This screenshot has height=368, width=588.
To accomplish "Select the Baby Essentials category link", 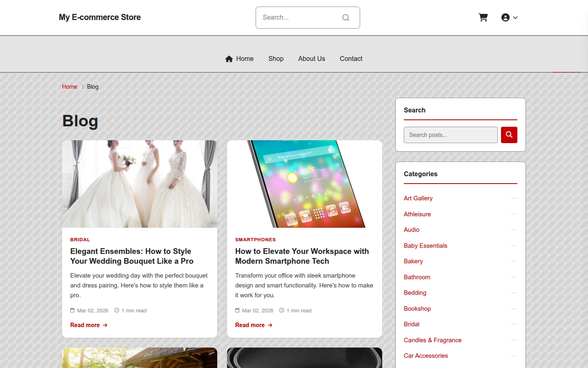I will (x=425, y=246).
